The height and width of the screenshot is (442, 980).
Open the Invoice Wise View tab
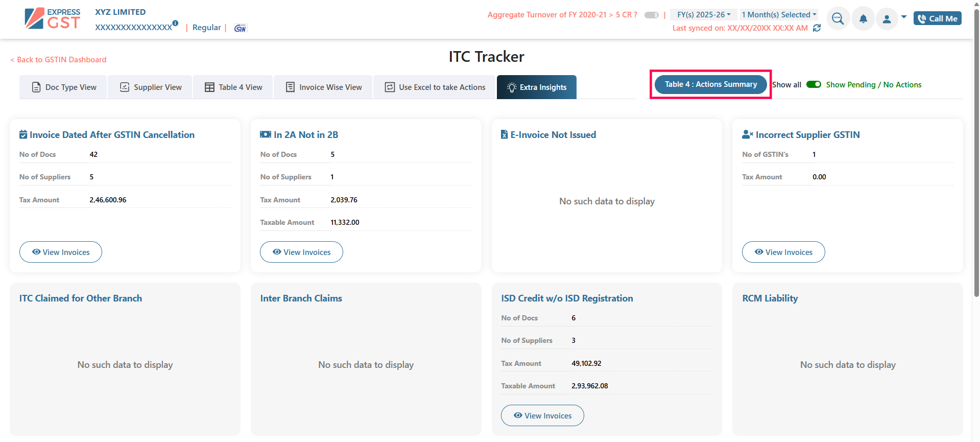pos(323,87)
